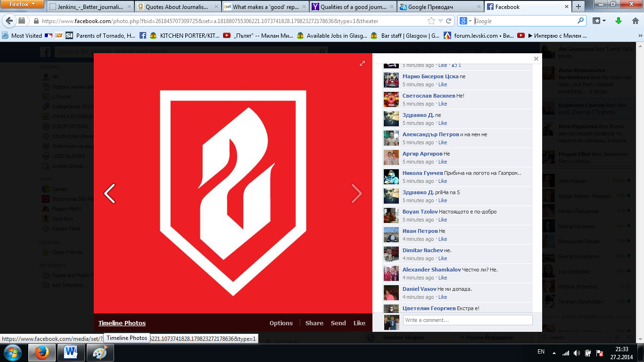Switch to What makes a good reporter tab
Screen dimensions: 644x362
click(x=265, y=7)
